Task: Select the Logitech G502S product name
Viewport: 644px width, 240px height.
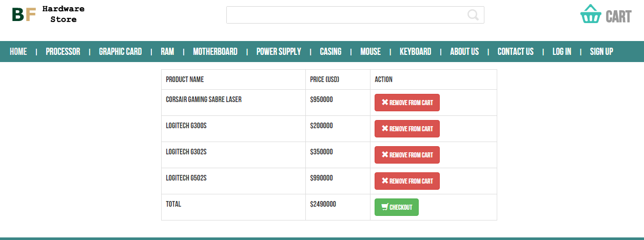Action: [186, 178]
